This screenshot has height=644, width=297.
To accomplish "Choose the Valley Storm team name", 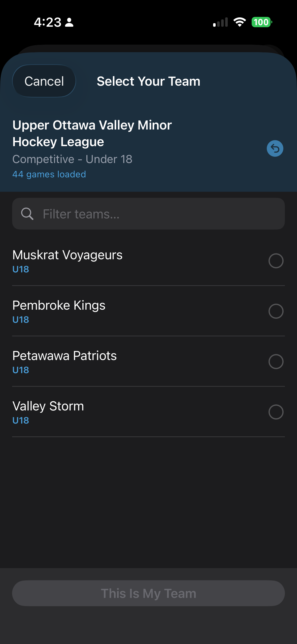I will pyautogui.click(x=48, y=406).
